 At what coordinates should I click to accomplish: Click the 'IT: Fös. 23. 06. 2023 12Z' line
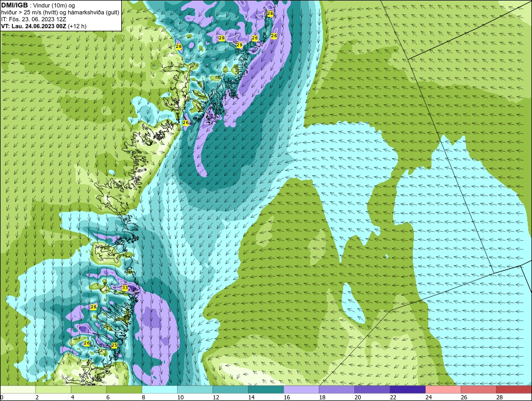pyautogui.click(x=34, y=19)
